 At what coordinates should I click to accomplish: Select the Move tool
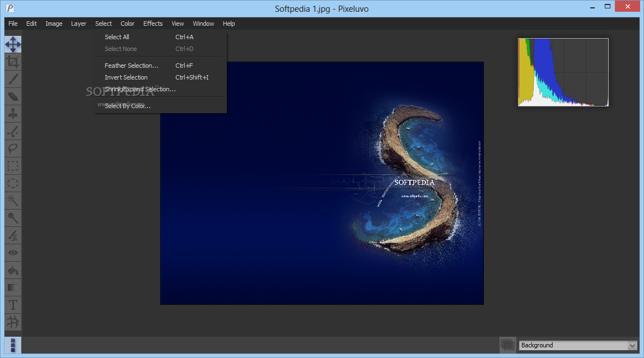click(x=13, y=44)
